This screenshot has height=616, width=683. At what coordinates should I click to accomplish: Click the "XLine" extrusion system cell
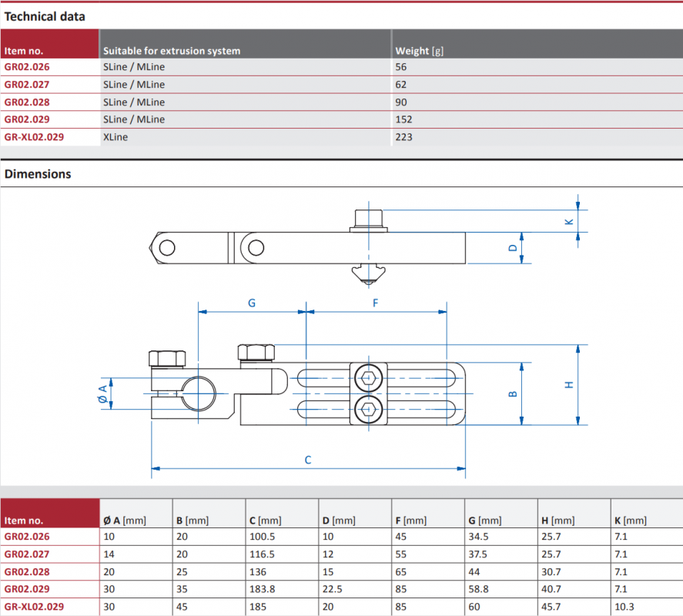coord(116,137)
